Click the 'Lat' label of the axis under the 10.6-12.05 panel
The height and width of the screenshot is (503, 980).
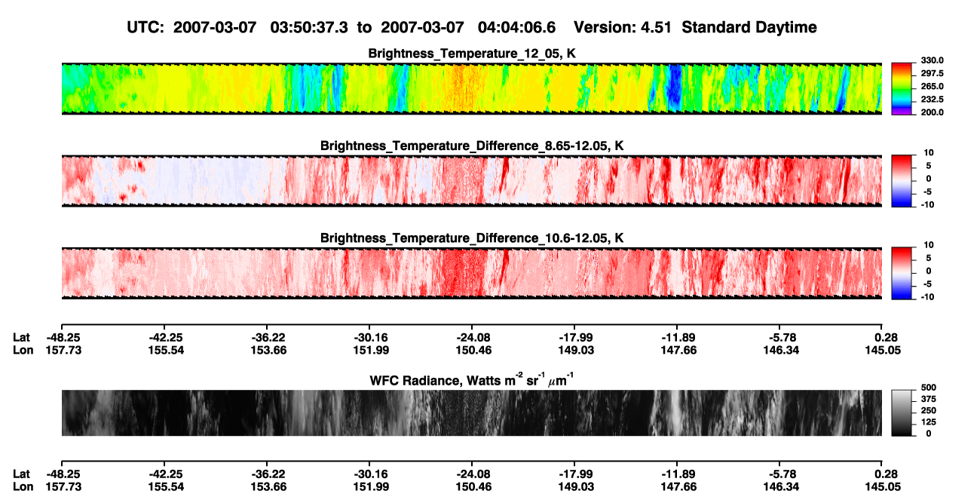point(22,338)
